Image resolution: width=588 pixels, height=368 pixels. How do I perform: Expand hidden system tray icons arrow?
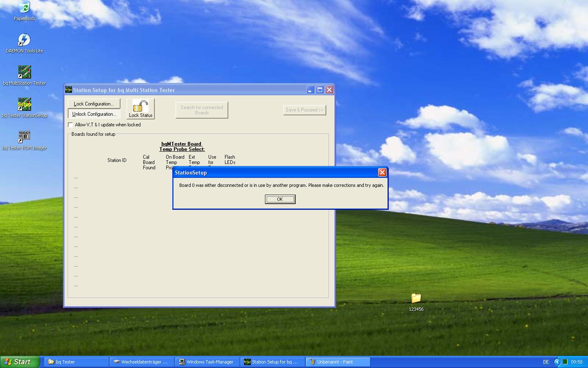click(x=557, y=362)
